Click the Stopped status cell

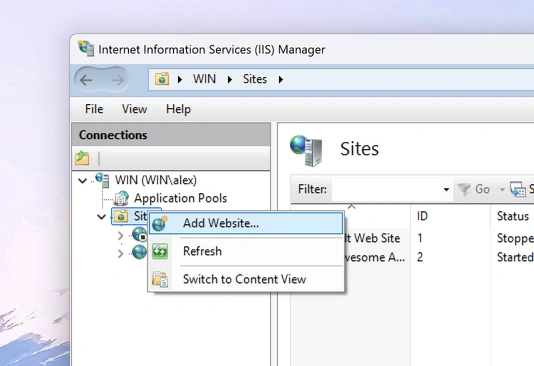(515, 238)
